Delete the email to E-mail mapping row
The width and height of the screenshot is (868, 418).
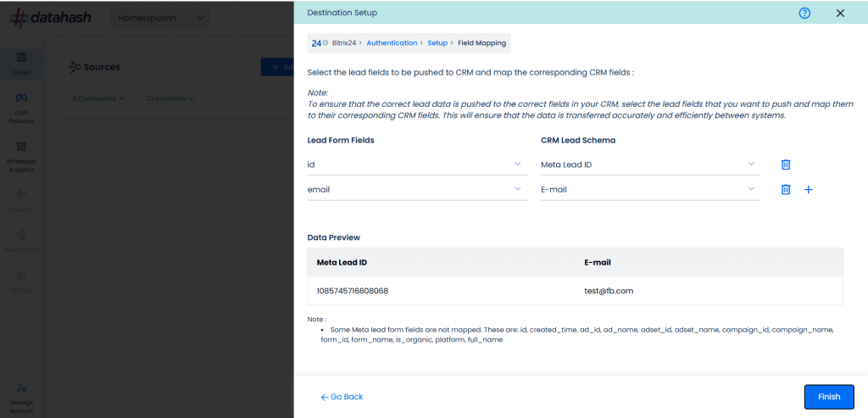click(x=785, y=189)
